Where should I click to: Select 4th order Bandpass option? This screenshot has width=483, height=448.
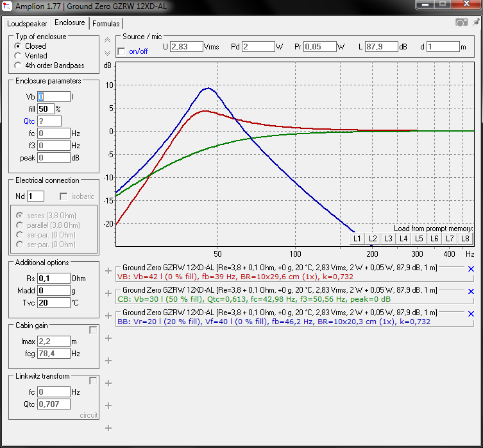[18, 65]
